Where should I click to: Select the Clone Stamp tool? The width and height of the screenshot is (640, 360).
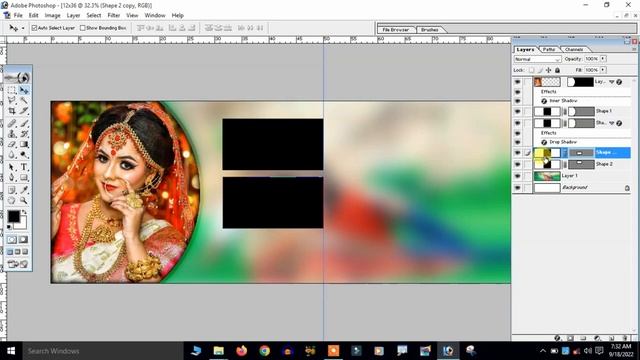(x=12, y=134)
